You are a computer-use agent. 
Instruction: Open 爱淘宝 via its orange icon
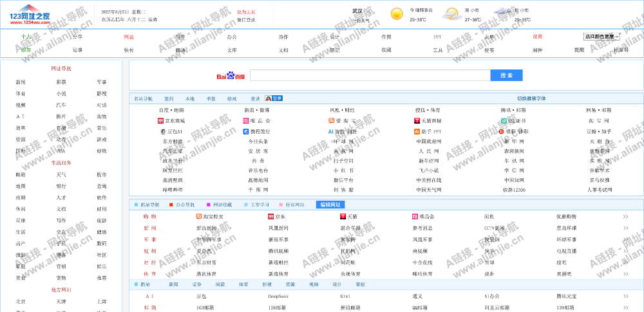[332, 121]
